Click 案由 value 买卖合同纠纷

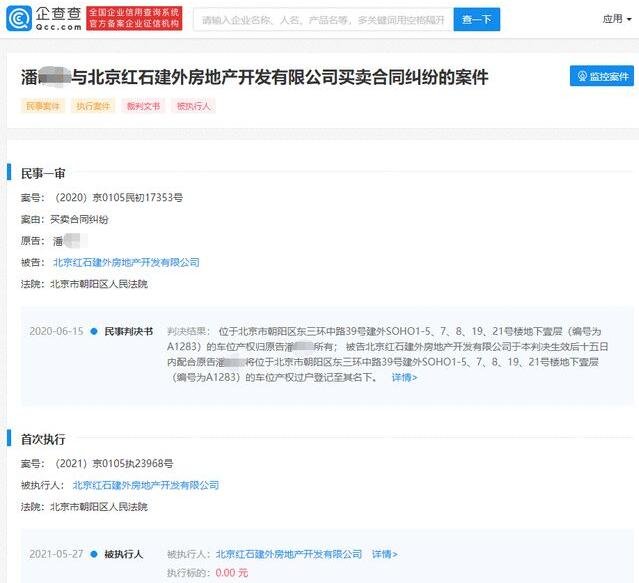coord(79,220)
